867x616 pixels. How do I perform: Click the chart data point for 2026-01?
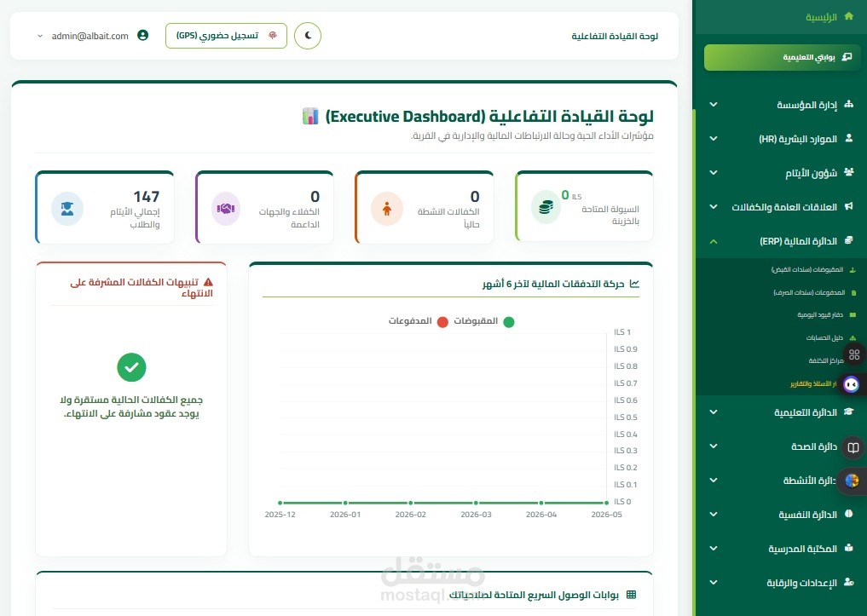(x=345, y=503)
